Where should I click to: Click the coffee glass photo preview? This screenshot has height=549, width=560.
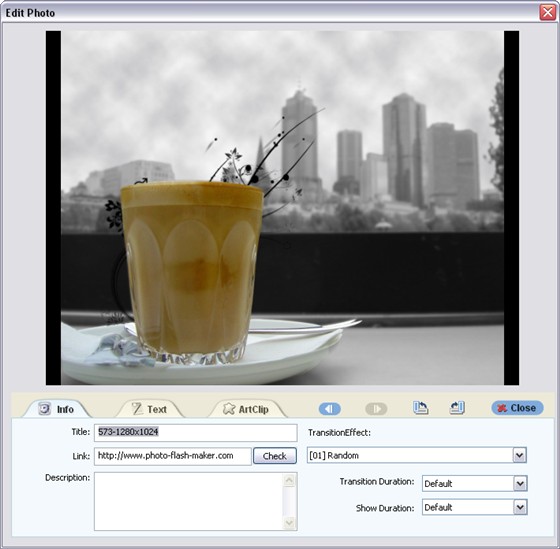coord(282,208)
